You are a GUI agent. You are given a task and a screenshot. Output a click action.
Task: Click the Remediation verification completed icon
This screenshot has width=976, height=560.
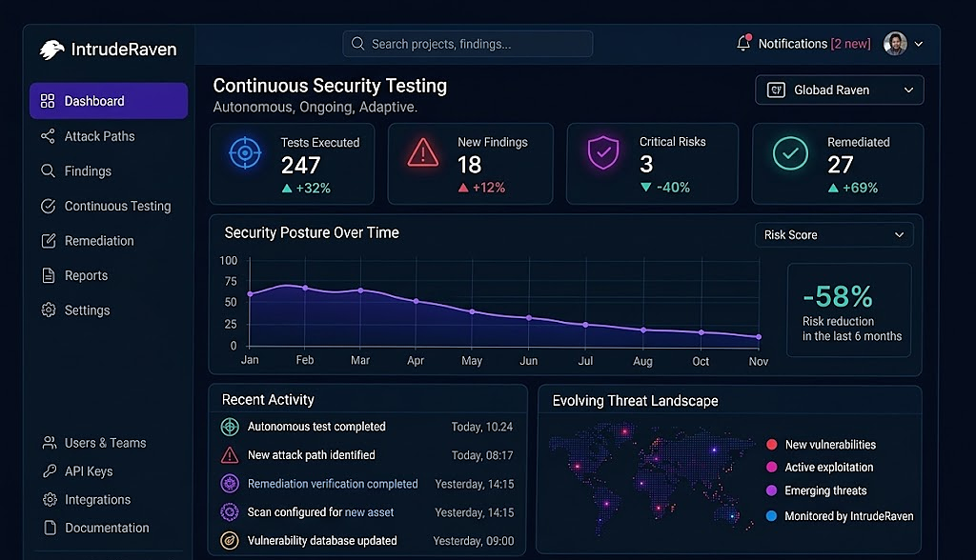coord(230,484)
